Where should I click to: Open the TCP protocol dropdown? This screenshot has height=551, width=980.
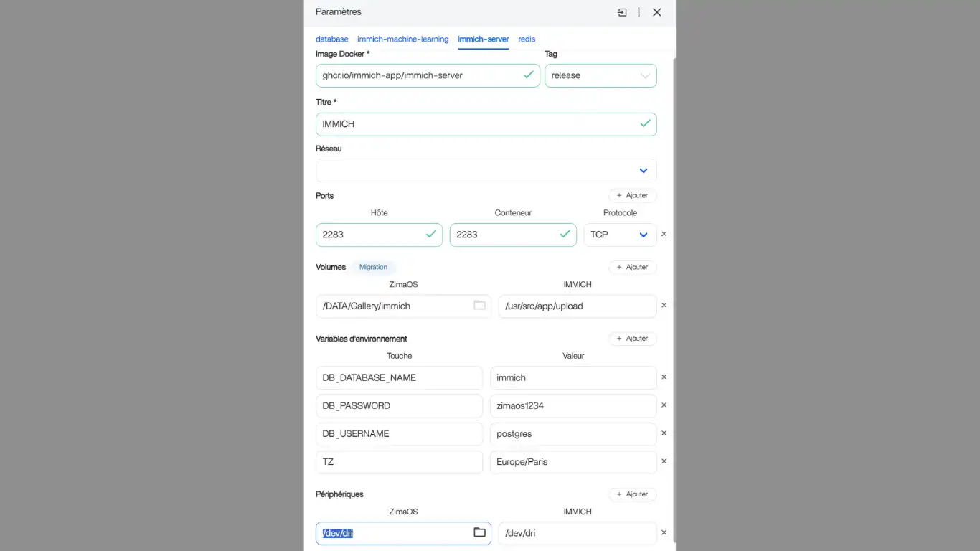point(619,235)
